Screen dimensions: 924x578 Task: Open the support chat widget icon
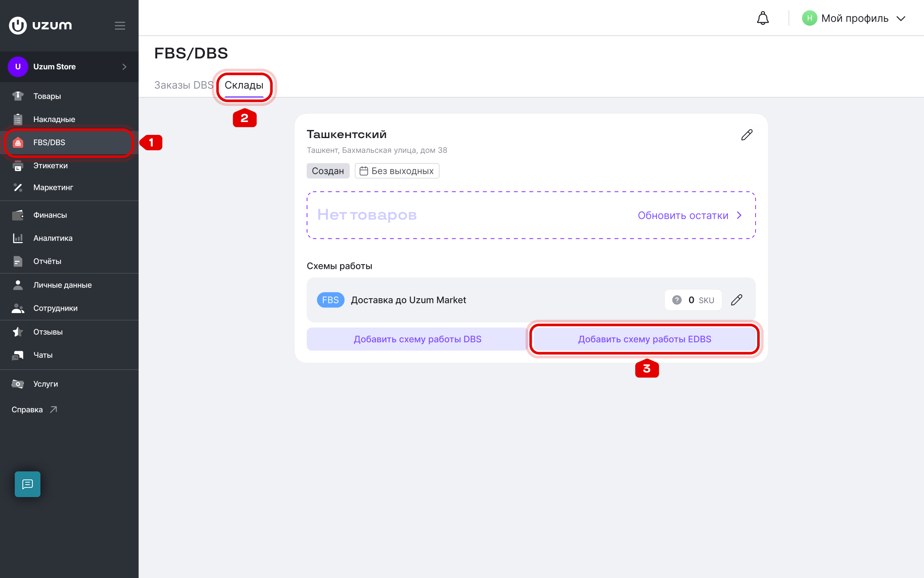point(28,484)
